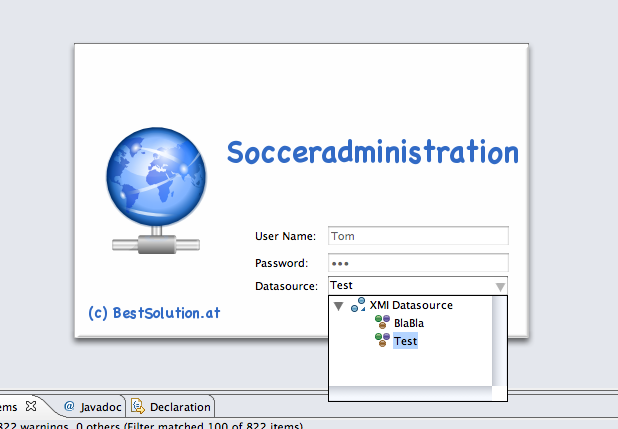Select the Test datasource entry
This screenshot has height=429, width=618.
[x=405, y=341]
